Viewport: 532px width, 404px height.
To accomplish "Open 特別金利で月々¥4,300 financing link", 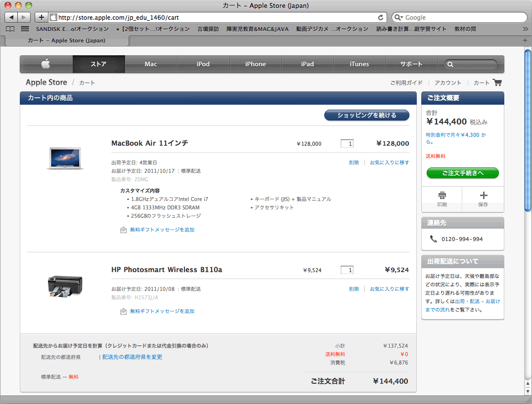I will (x=456, y=138).
